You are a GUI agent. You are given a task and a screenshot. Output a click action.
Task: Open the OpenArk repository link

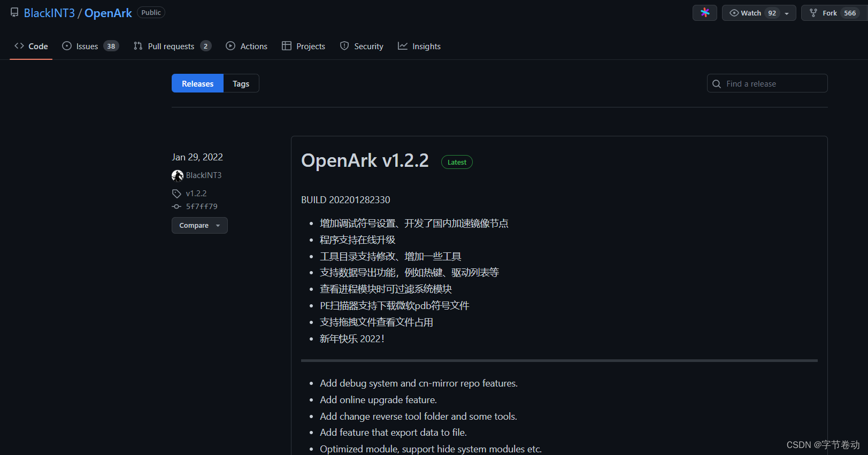tap(108, 13)
